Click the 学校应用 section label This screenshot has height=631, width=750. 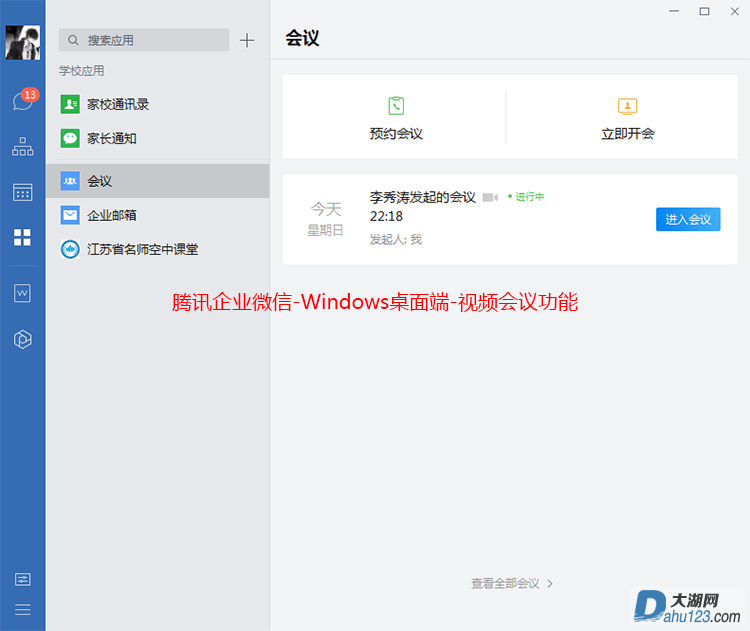[81, 71]
